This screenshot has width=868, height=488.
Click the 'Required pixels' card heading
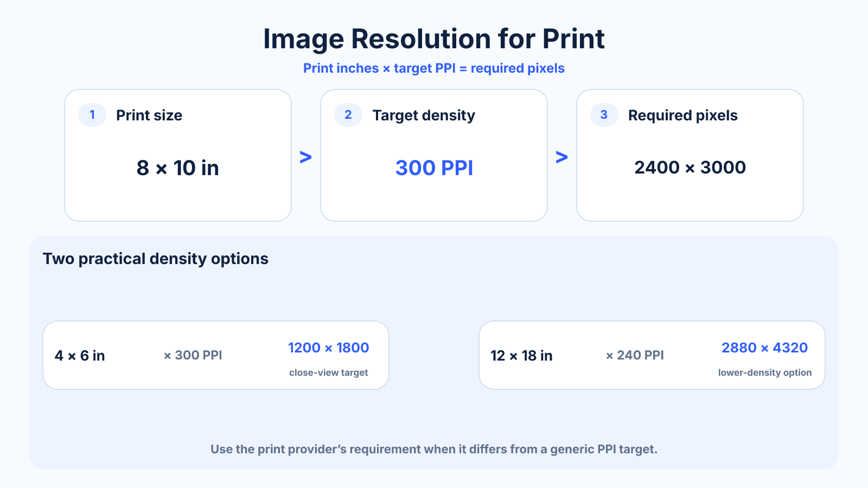[683, 115]
